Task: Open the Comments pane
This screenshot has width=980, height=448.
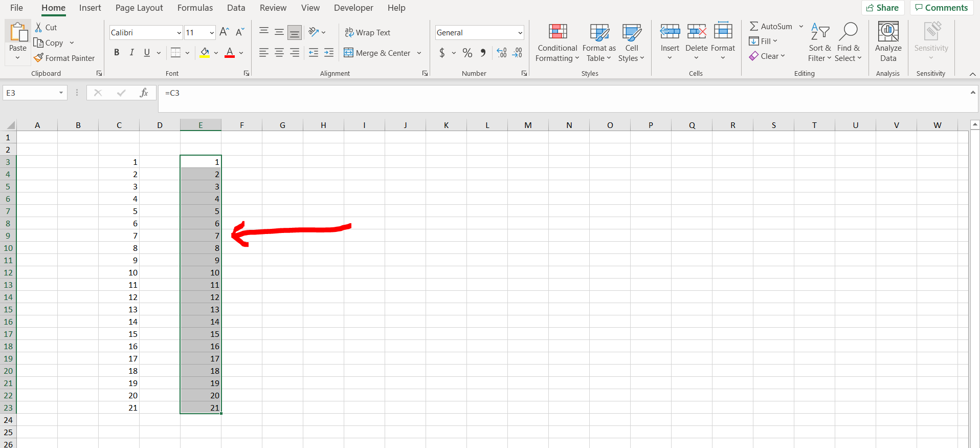Action: [941, 8]
